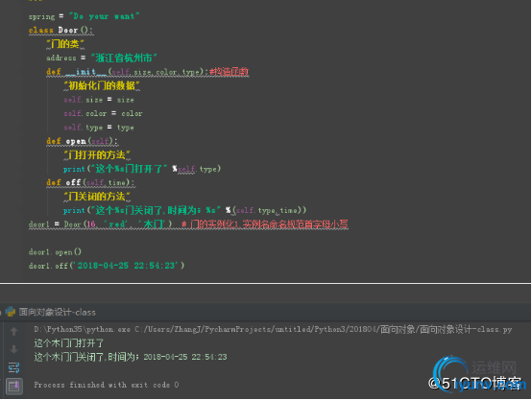Click the door1.open() call line
Viewport: 532px width, 400px height.
(x=55, y=252)
